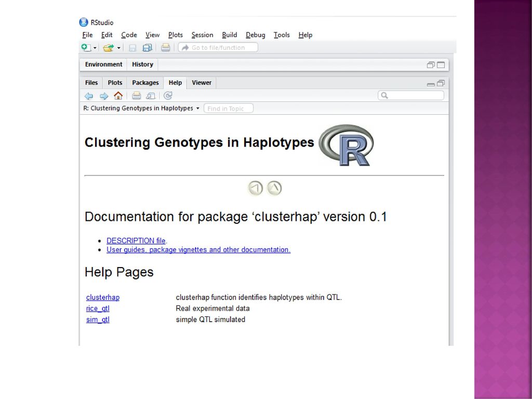
Task: Restore the Help pane size
Action: point(441,83)
